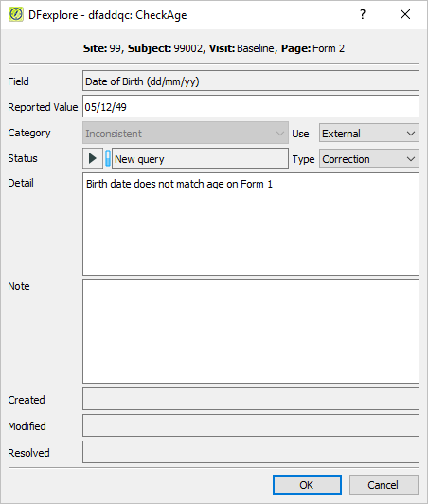The image size is (428, 504).
Task: Open the Type dropdown showing Correction
Action: pyautogui.click(x=369, y=159)
